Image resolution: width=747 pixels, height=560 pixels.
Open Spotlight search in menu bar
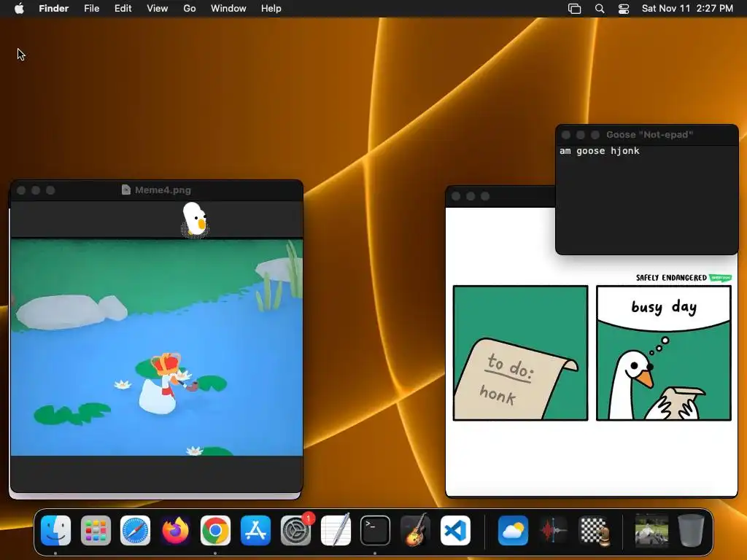[x=600, y=9]
